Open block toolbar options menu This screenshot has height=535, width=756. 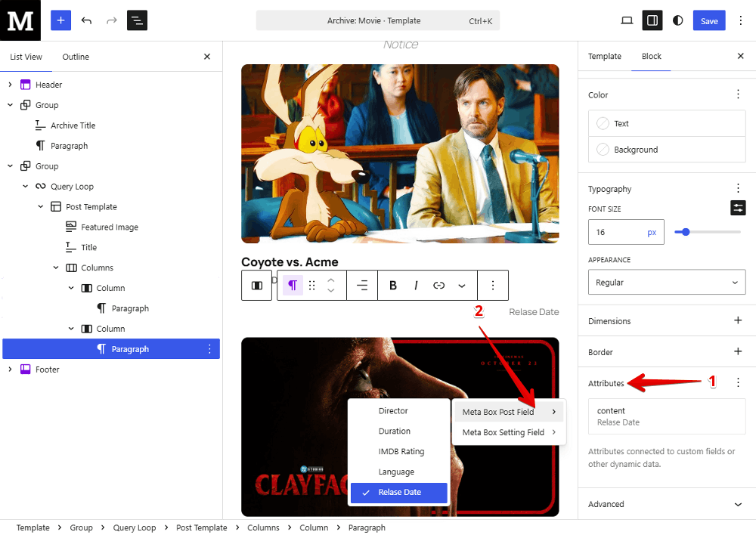(x=493, y=286)
